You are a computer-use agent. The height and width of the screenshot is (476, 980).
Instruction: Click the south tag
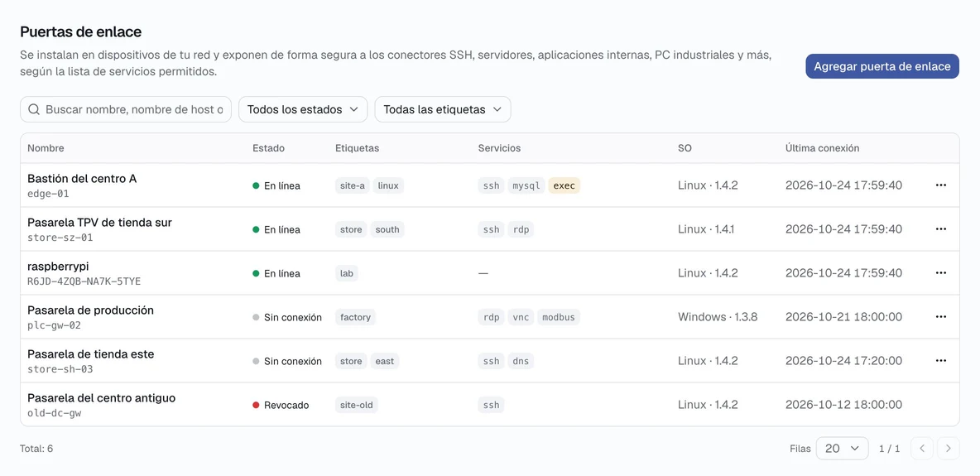pos(387,229)
